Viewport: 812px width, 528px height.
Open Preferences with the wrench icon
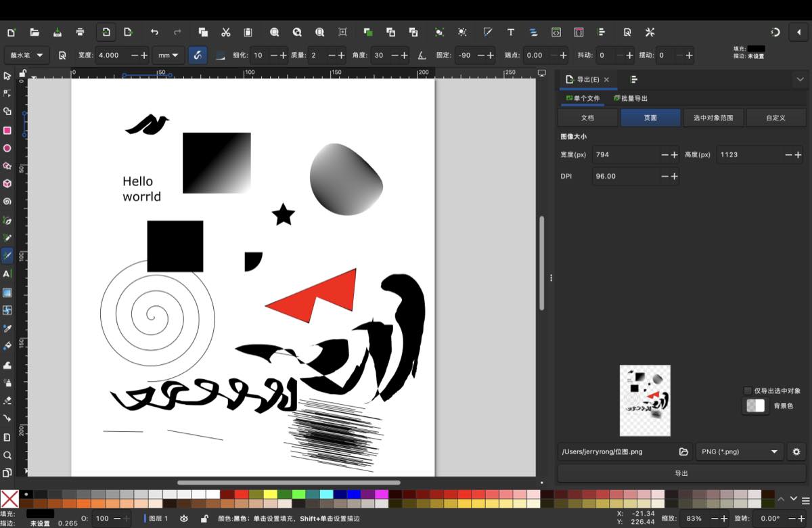click(x=650, y=32)
